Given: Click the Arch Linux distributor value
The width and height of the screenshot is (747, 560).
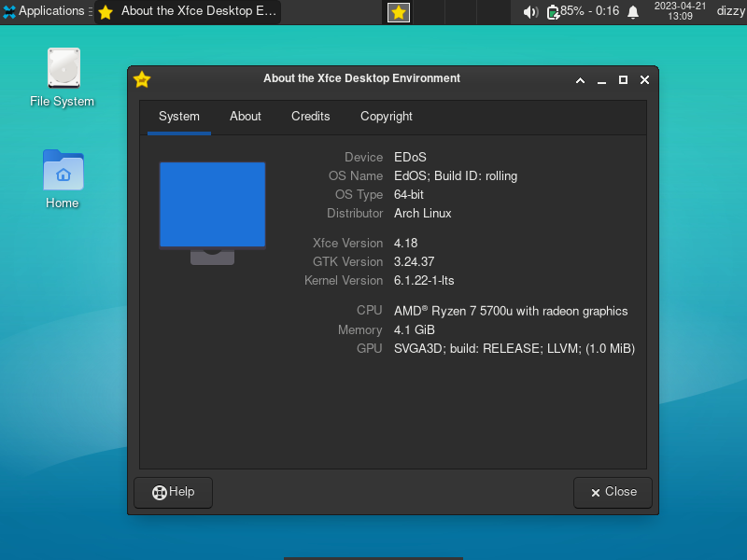Looking at the screenshot, I should [x=423, y=214].
